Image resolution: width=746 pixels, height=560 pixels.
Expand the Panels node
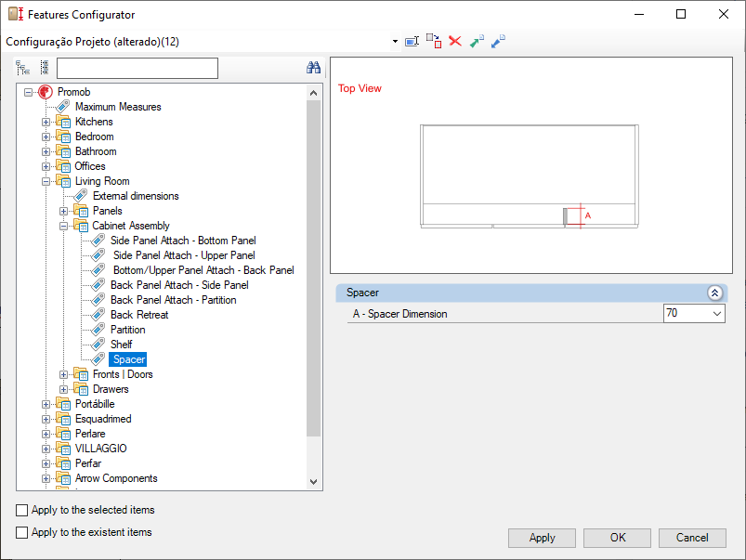(x=63, y=211)
